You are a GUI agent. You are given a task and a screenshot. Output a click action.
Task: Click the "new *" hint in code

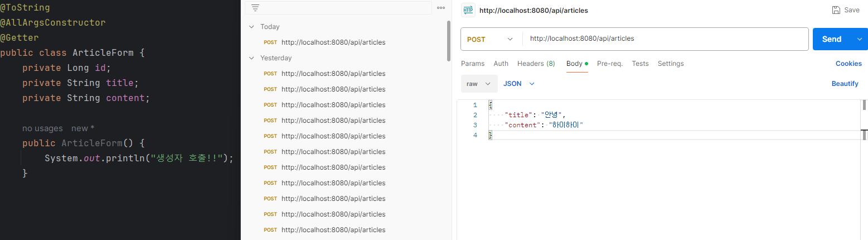(x=83, y=128)
